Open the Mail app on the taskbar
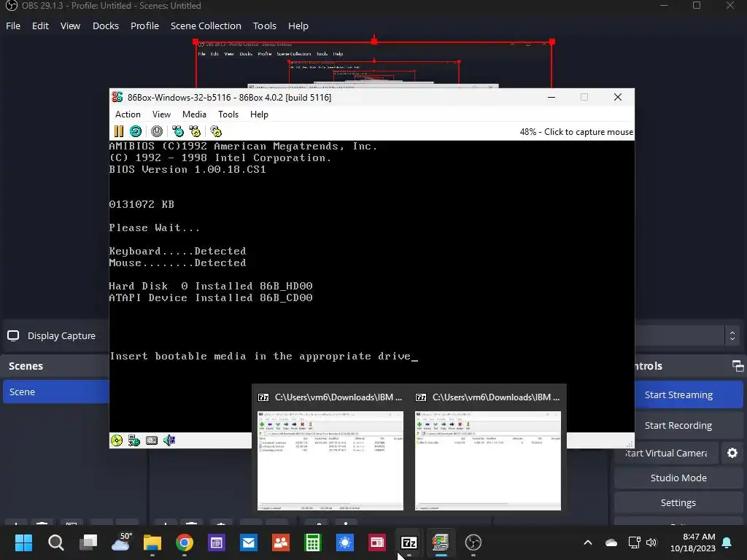The height and width of the screenshot is (560, 747). (x=249, y=542)
